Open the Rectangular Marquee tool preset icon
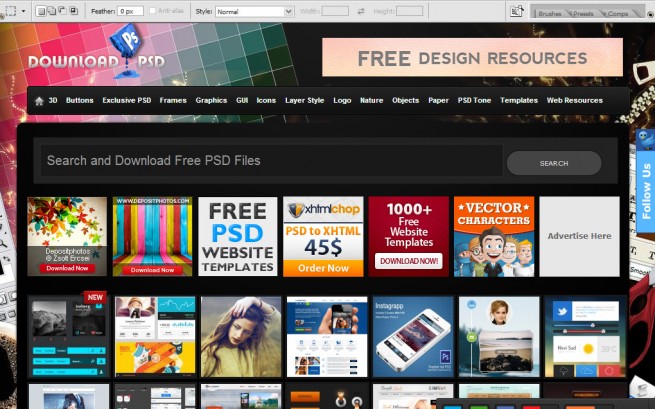 (x=11, y=11)
